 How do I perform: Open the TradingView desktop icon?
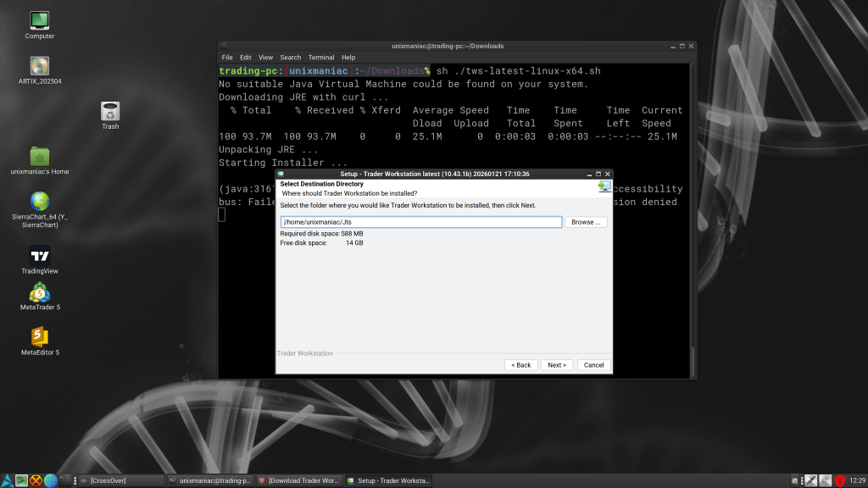point(38,254)
